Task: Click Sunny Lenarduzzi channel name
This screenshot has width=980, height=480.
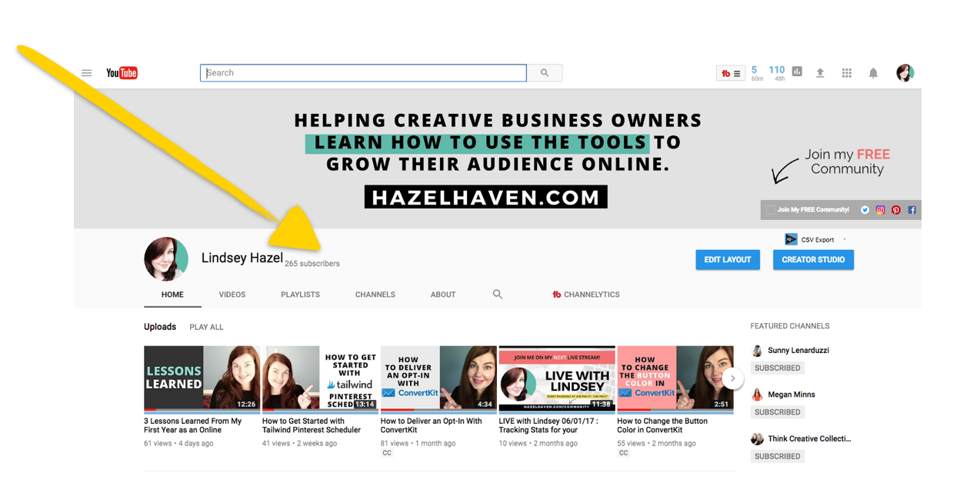Action: [x=798, y=351]
